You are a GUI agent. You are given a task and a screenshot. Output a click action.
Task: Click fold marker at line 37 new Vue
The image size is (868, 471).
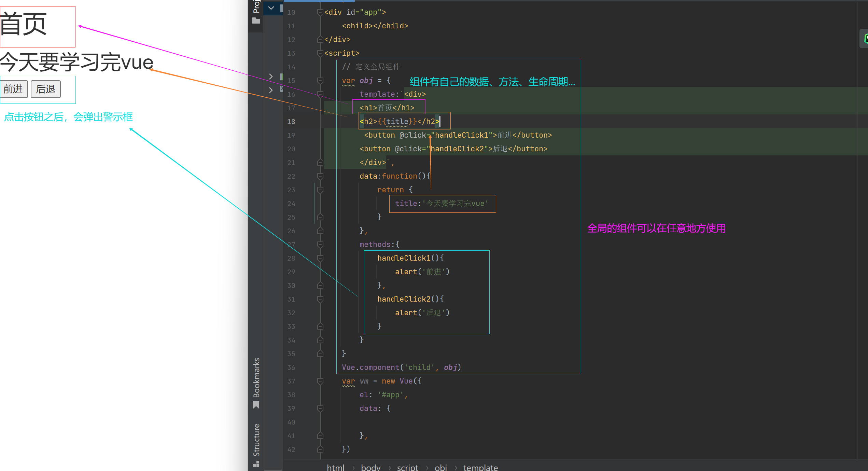click(320, 381)
